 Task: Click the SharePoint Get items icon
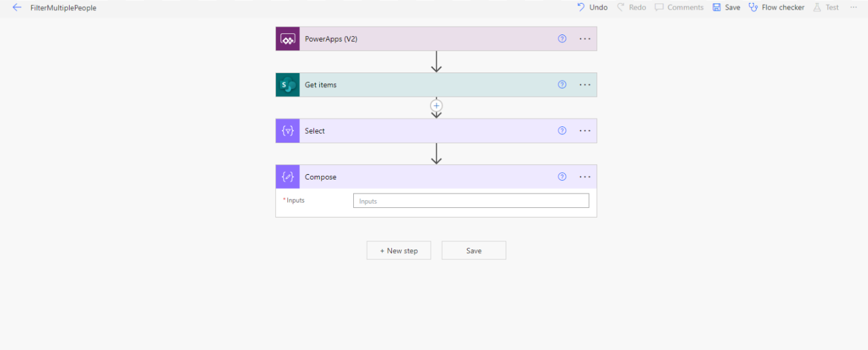(288, 85)
